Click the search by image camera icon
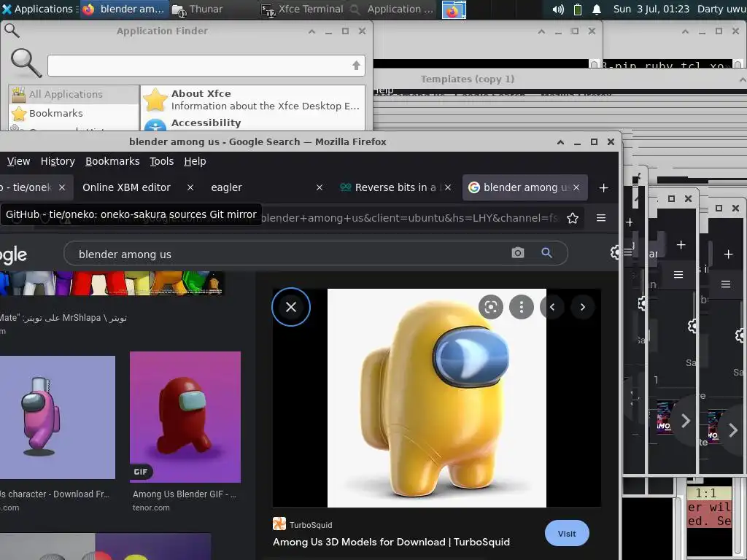 click(518, 253)
